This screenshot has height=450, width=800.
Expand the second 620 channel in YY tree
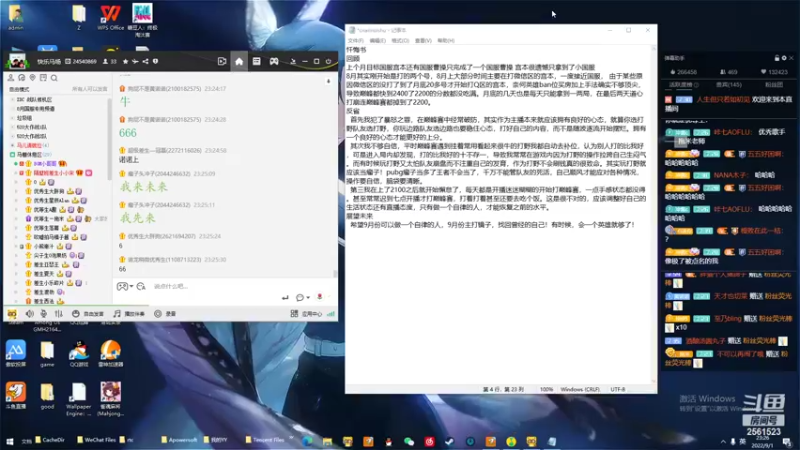[13, 136]
